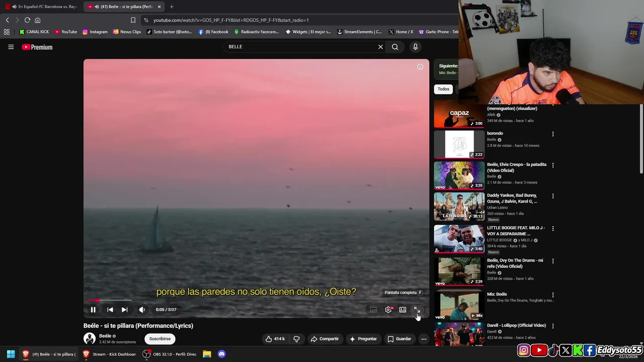Open the YouTube hamburger guide menu

(11, 47)
